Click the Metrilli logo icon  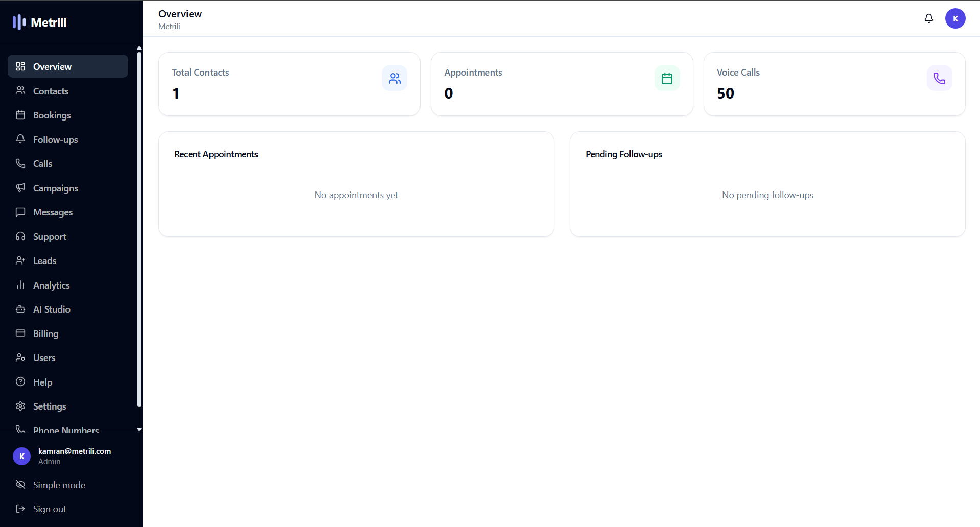[x=19, y=22]
